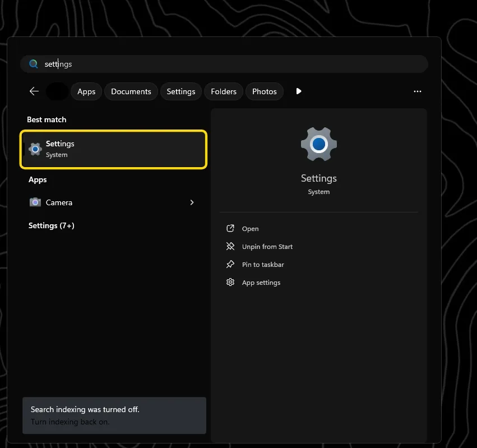Screen dimensions: 477x448
Task: Select the Photos filter tab
Action: point(265,91)
